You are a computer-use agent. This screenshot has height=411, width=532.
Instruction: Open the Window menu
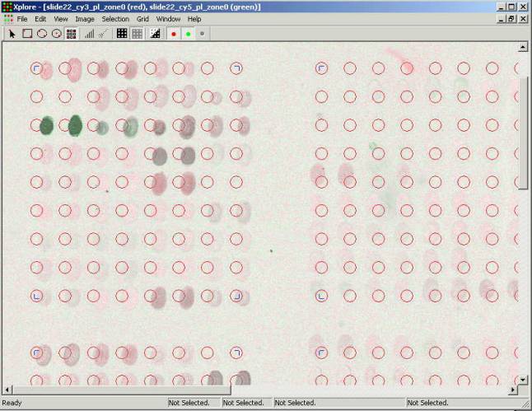coord(169,18)
